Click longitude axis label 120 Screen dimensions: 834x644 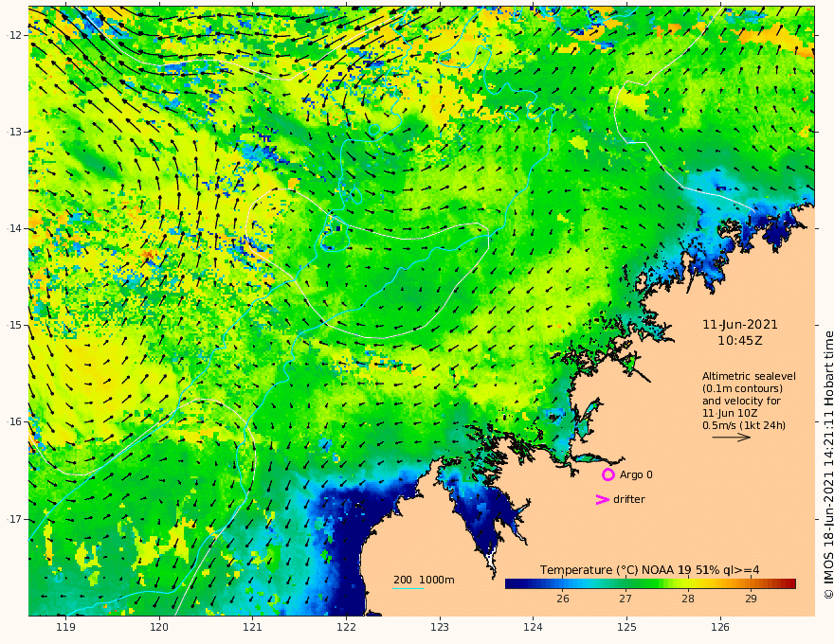(159, 627)
